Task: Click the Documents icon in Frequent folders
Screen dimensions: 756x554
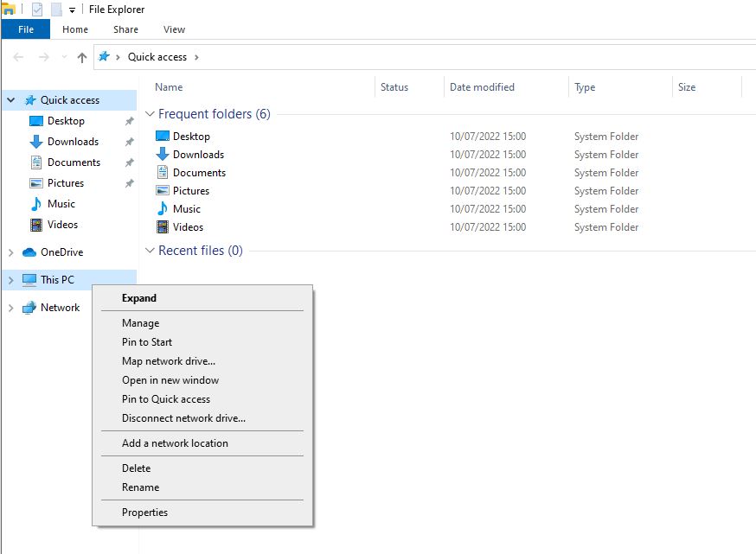Action: tap(163, 173)
